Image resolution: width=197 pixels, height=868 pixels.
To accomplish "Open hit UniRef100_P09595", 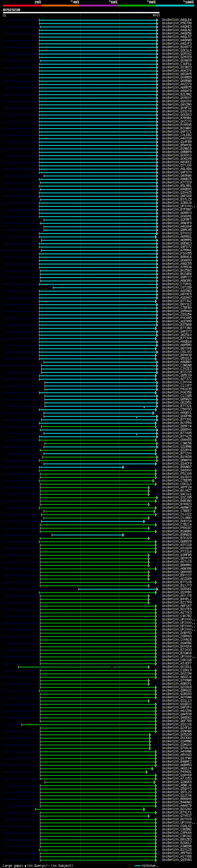I will [x=177, y=125].
